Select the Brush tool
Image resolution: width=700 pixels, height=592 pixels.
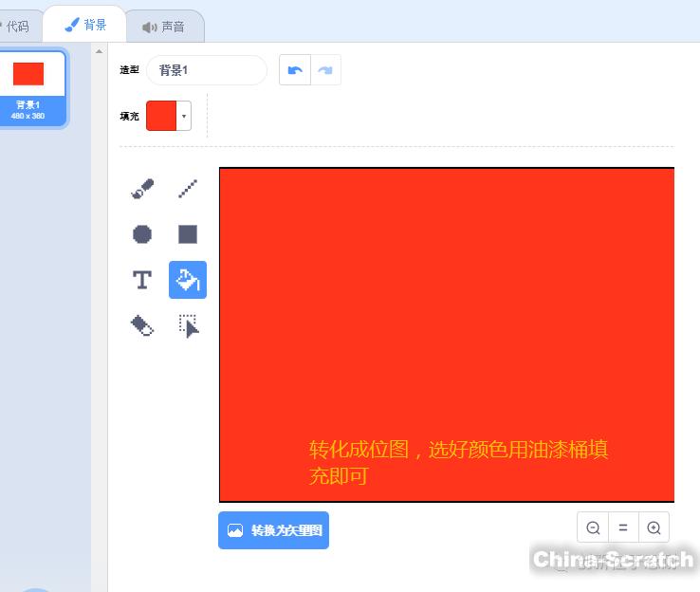point(142,189)
